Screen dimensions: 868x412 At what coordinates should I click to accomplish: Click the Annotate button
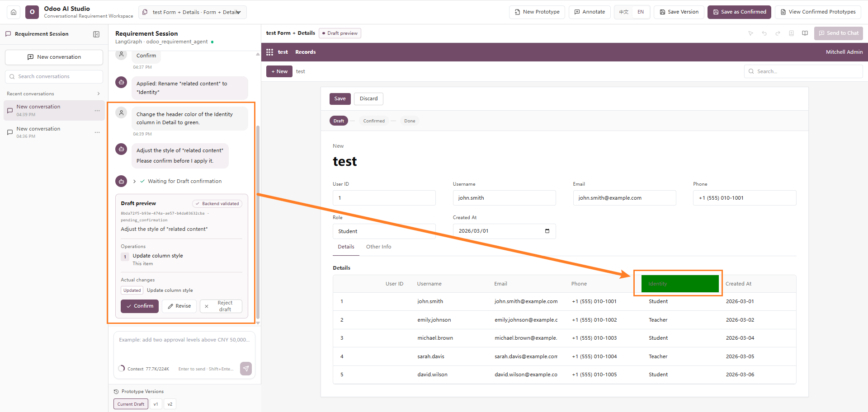[590, 12]
